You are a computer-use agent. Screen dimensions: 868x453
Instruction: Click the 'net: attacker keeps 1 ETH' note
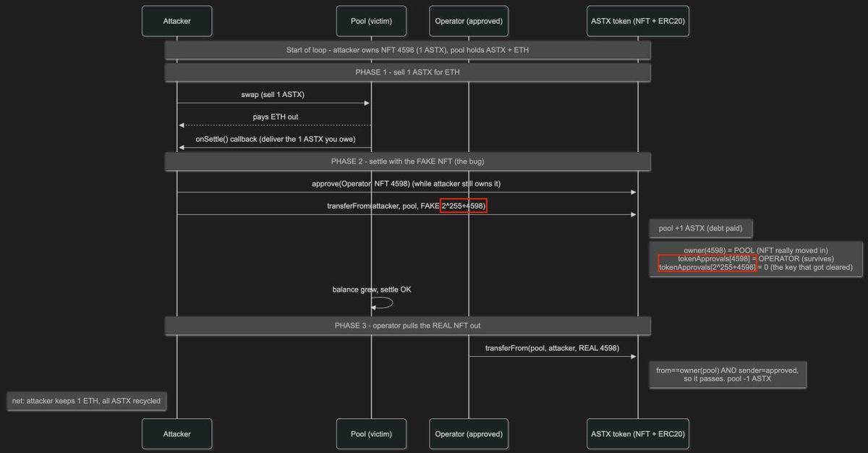(x=86, y=401)
